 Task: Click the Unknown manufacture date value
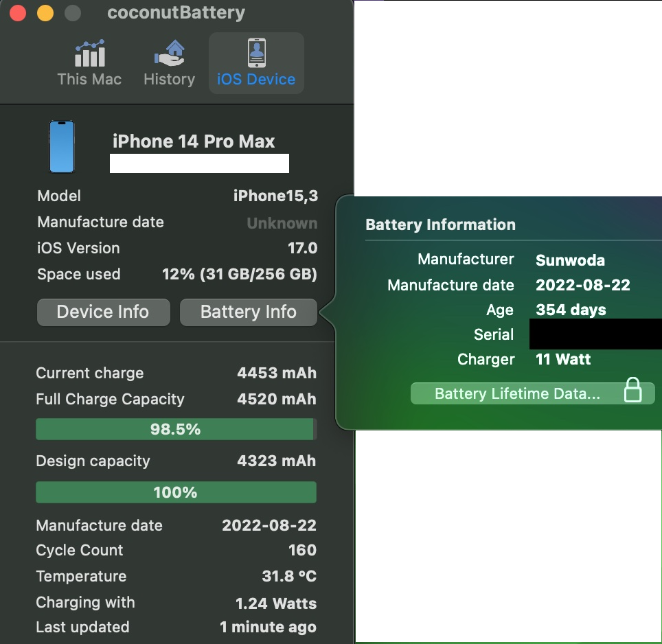tap(282, 223)
